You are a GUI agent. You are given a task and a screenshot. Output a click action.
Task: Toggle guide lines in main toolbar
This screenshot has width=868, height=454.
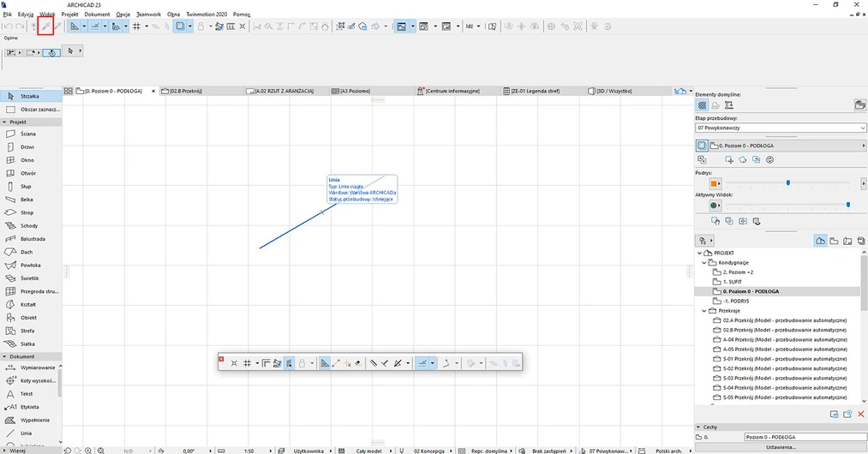[75, 26]
